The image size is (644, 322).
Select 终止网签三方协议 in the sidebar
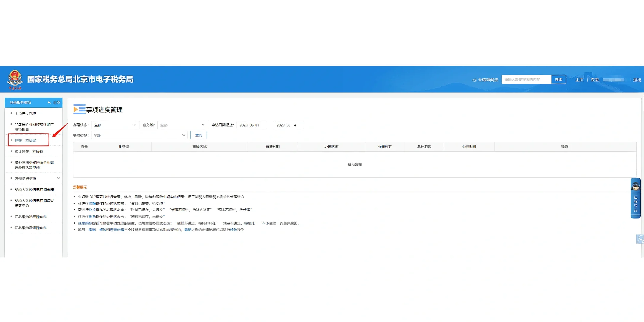click(29, 151)
